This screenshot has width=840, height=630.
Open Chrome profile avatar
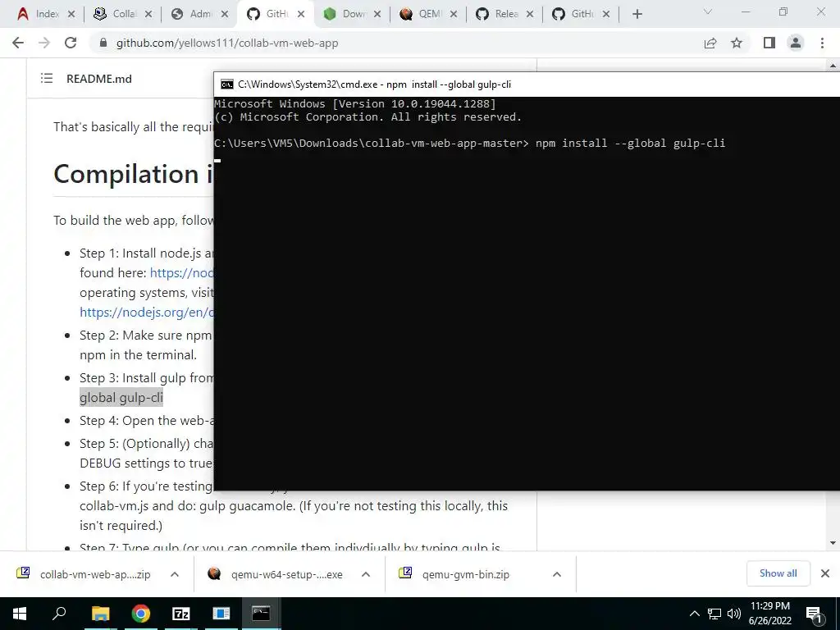(796, 43)
